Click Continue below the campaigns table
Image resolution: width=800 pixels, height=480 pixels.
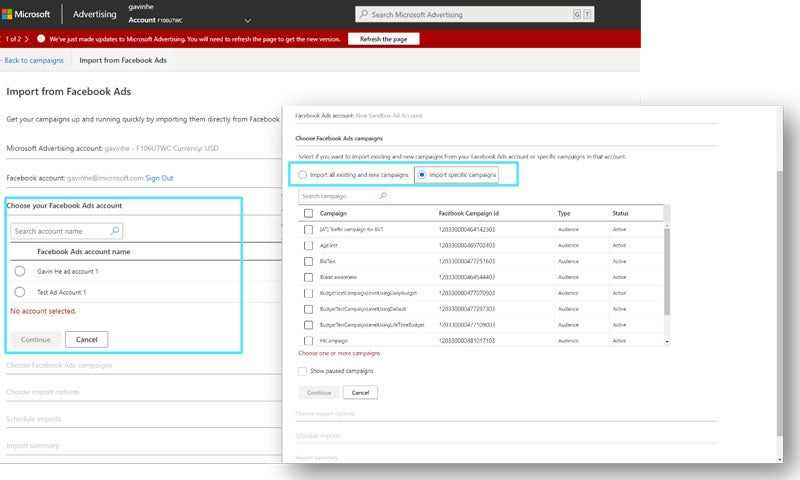coord(319,392)
